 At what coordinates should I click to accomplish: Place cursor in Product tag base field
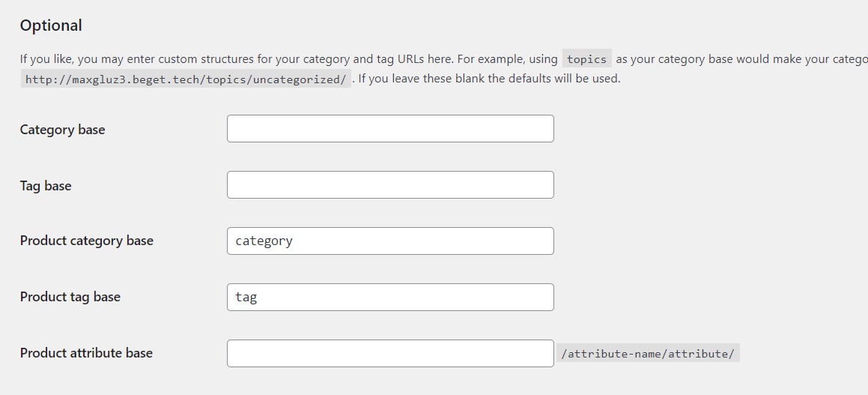point(390,297)
